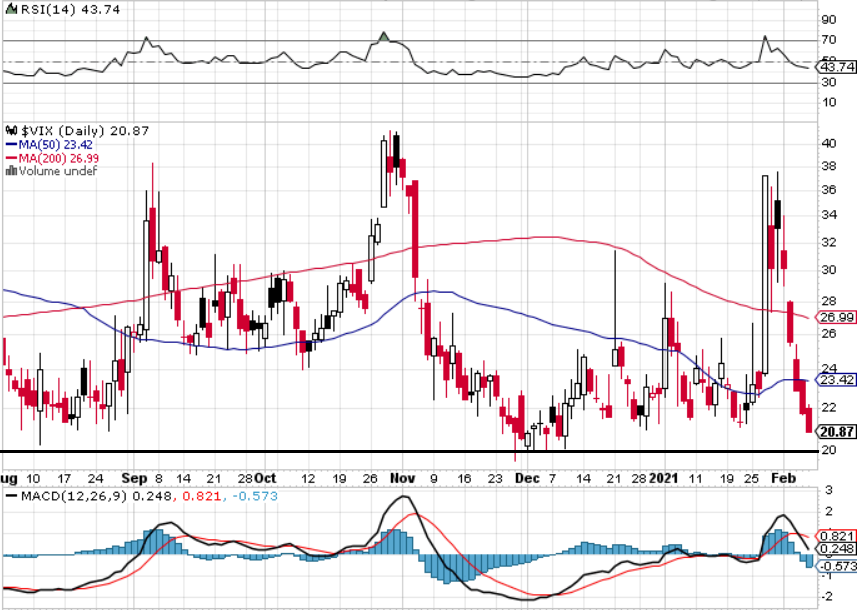This screenshot has height=610, width=864.
Task: Click the MACD(12,26,9) indicator title
Action: (74, 496)
